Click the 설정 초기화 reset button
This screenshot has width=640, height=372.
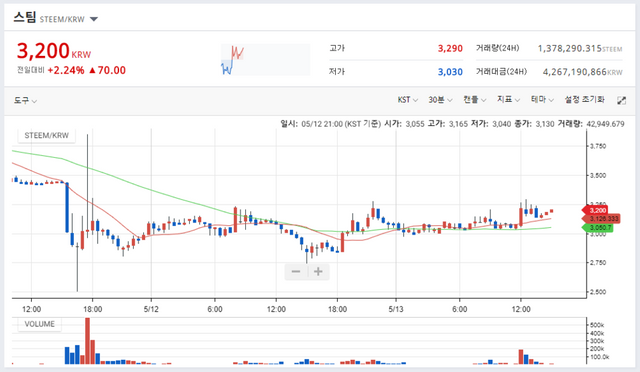[x=584, y=100]
